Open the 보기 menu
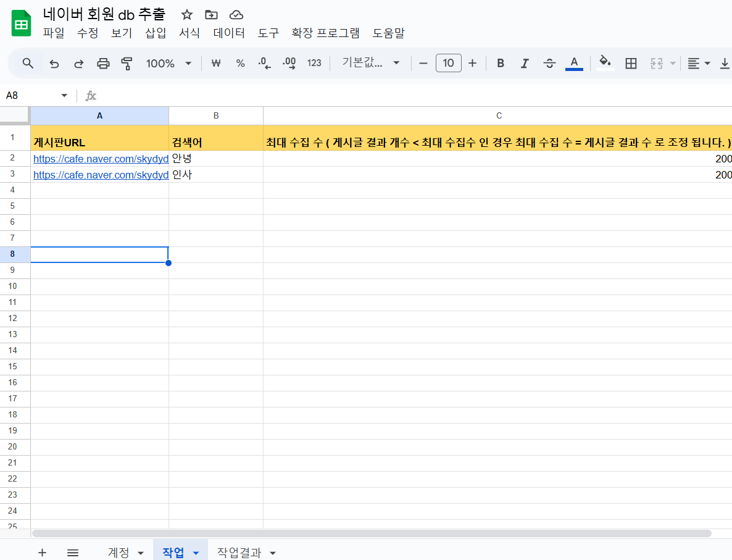Viewport: 732px width, 560px height. (122, 33)
